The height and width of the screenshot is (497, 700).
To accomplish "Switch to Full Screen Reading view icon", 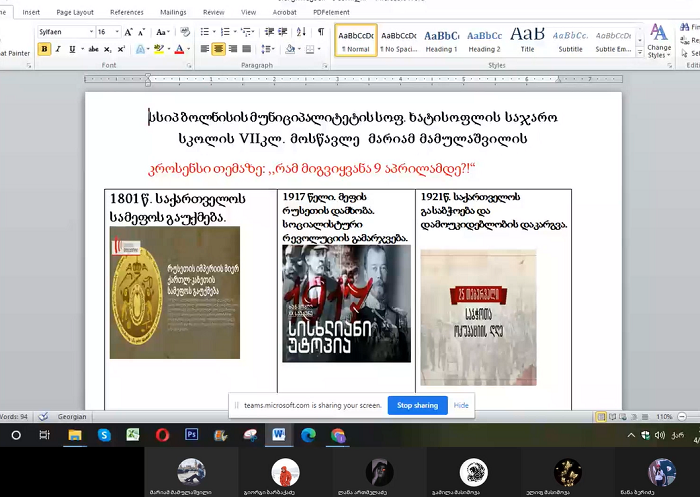I will coord(612,417).
